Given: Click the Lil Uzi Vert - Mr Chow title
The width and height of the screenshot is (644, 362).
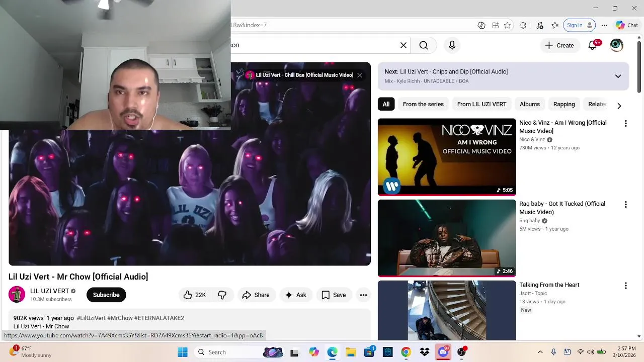Looking at the screenshot, I should [x=78, y=277].
